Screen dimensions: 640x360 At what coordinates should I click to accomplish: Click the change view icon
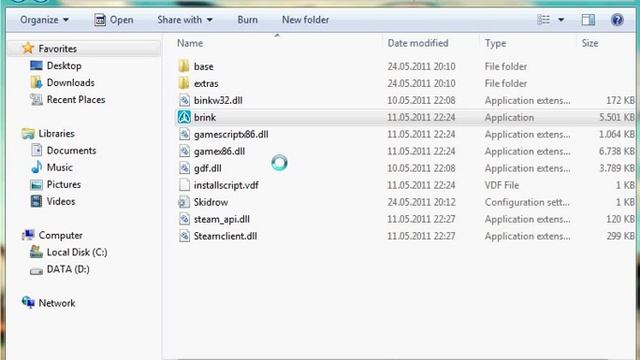click(x=543, y=20)
